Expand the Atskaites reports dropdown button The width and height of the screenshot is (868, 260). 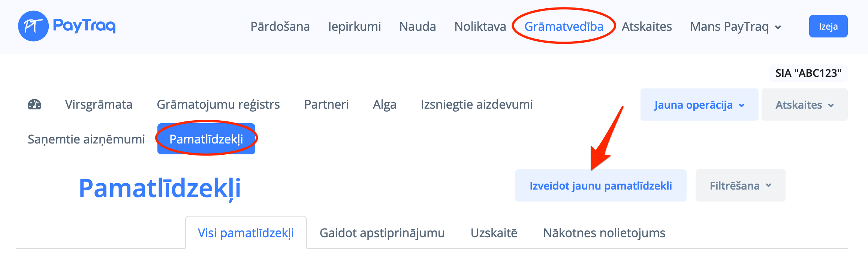pyautogui.click(x=804, y=105)
